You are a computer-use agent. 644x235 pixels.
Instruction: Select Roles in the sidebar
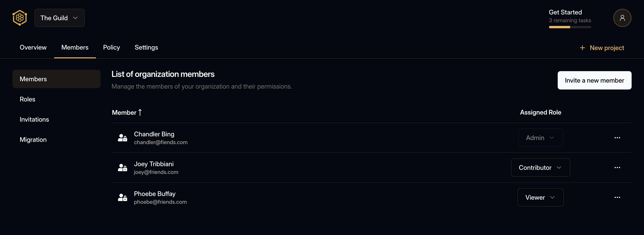(28, 99)
